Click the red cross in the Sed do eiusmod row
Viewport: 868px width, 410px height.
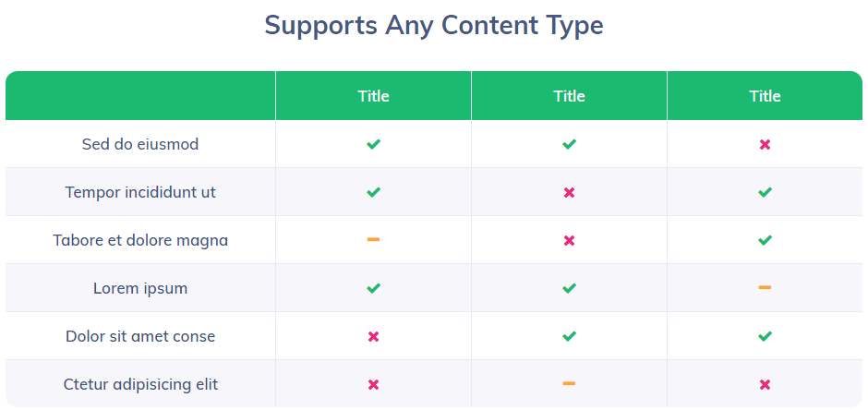pyautogui.click(x=765, y=144)
